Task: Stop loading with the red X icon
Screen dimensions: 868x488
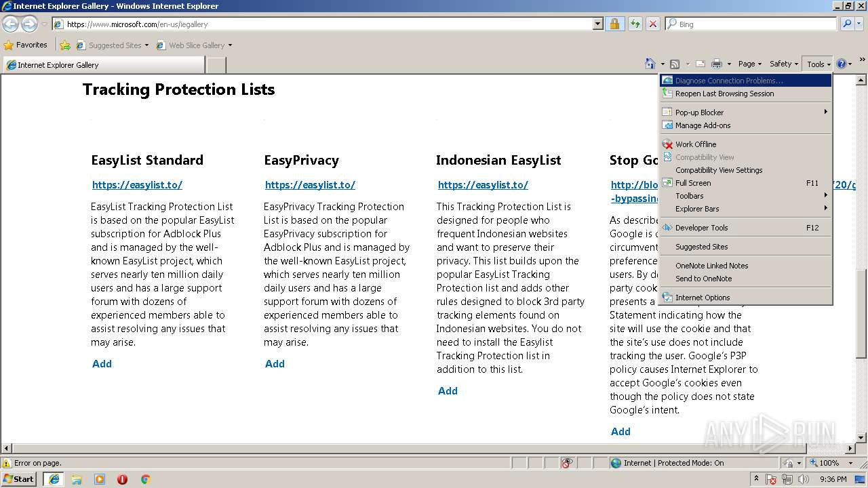Action: pyautogui.click(x=652, y=24)
